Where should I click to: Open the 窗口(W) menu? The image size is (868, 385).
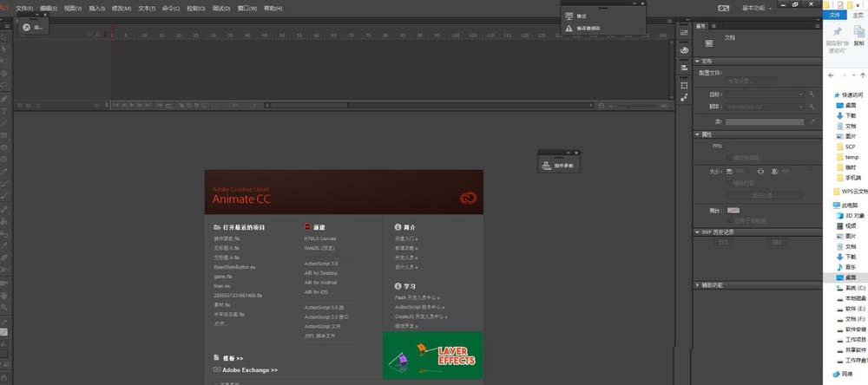point(247,9)
